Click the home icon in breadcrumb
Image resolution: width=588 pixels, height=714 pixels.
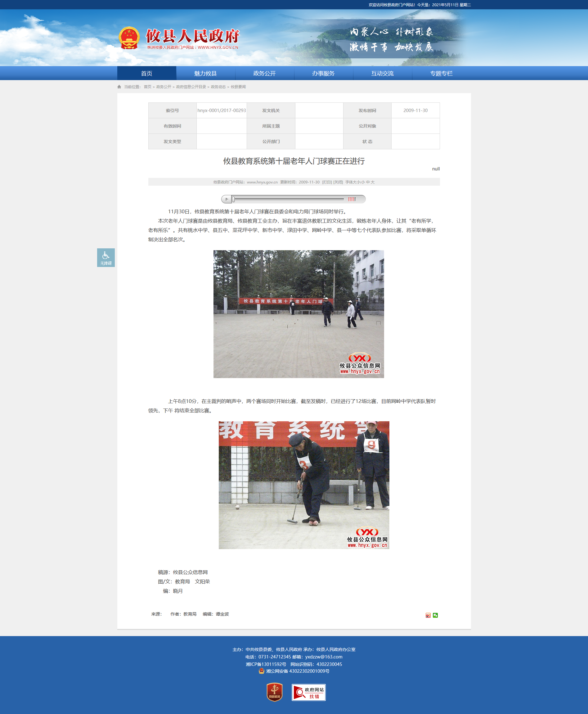coord(119,87)
